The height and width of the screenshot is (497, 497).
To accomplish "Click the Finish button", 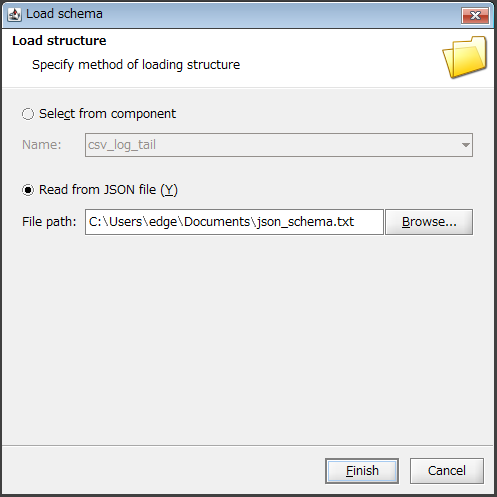I will [362, 471].
